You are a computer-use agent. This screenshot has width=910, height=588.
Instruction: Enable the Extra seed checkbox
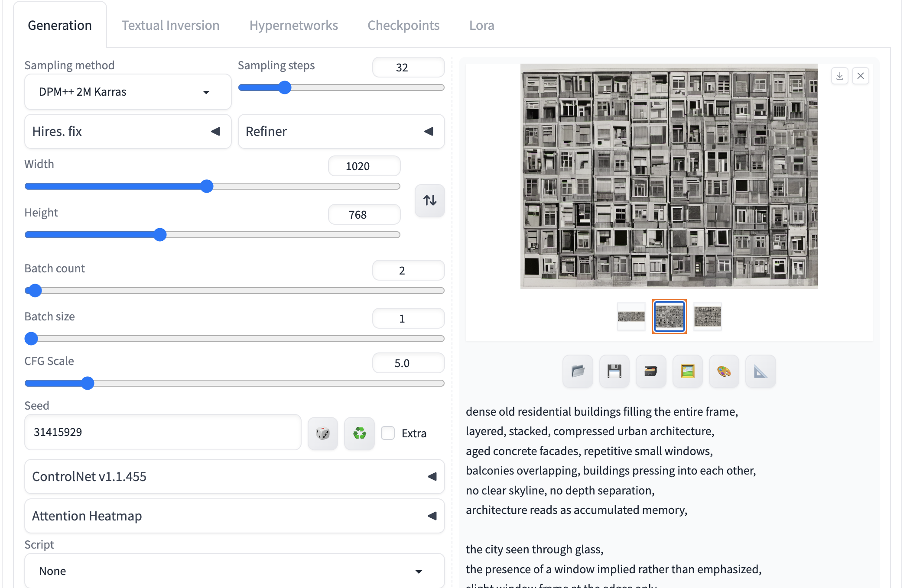point(388,433)
